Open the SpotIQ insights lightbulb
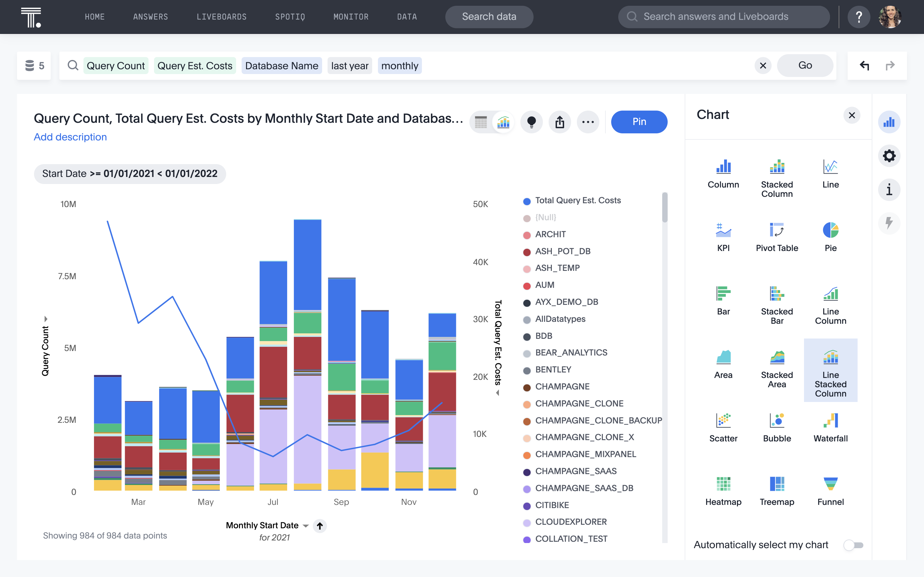The height and width of the screenshot is (577, 924). (x=532, y=122)
